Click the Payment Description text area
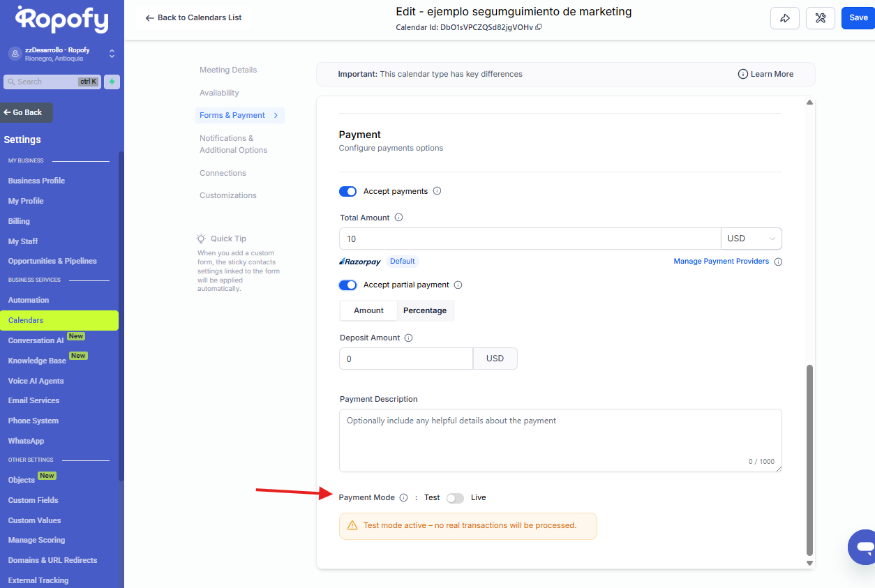 [x=560, y=440]
